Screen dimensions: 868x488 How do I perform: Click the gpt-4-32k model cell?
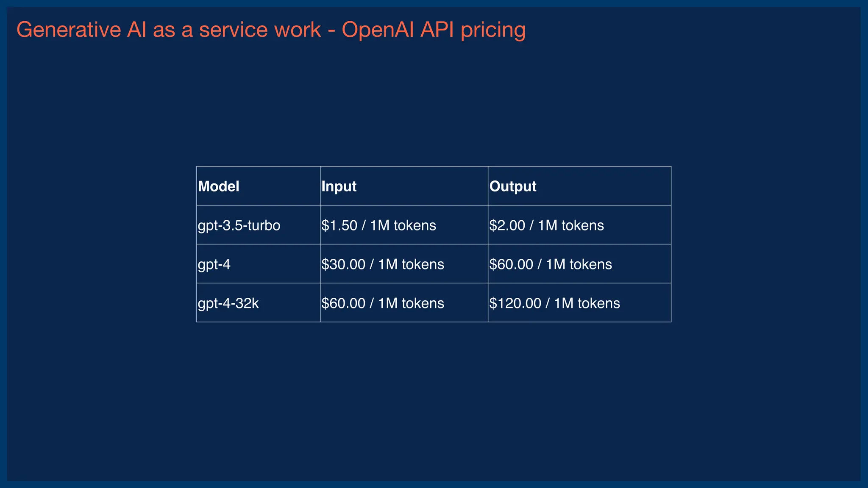point(259,303)
